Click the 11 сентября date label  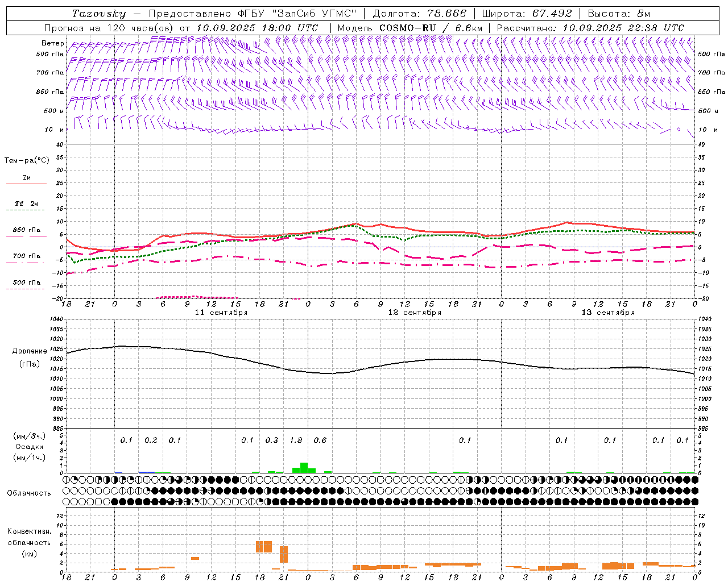pos(221,313)
